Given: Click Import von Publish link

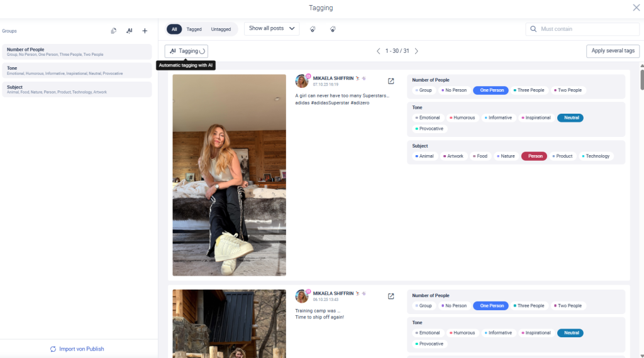Looking at the screenshot, I should (x=77, y=349).
